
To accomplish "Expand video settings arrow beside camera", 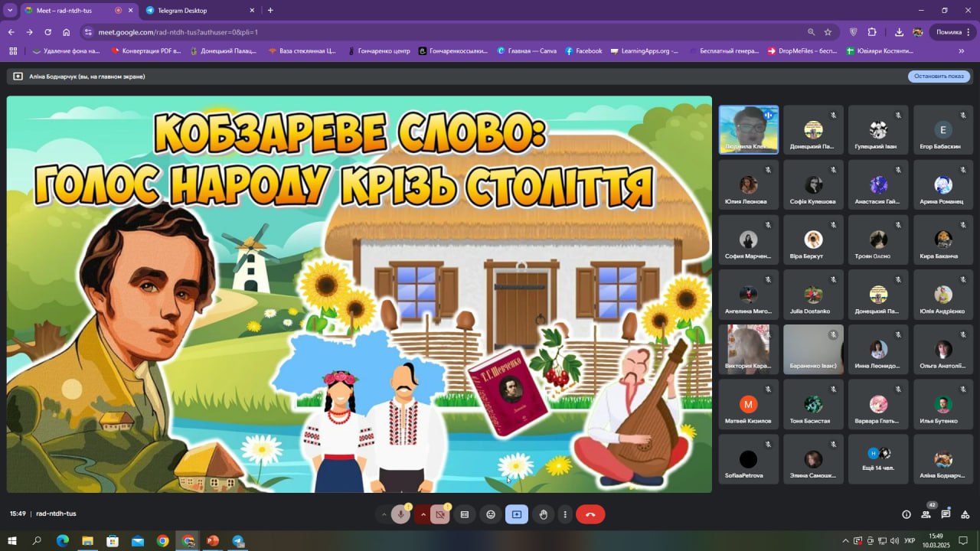I will coord(423,514).
